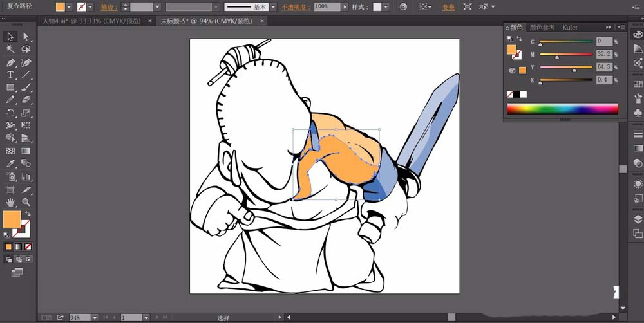Select the Gradient tool in toolbox

(x=26, y=151)
